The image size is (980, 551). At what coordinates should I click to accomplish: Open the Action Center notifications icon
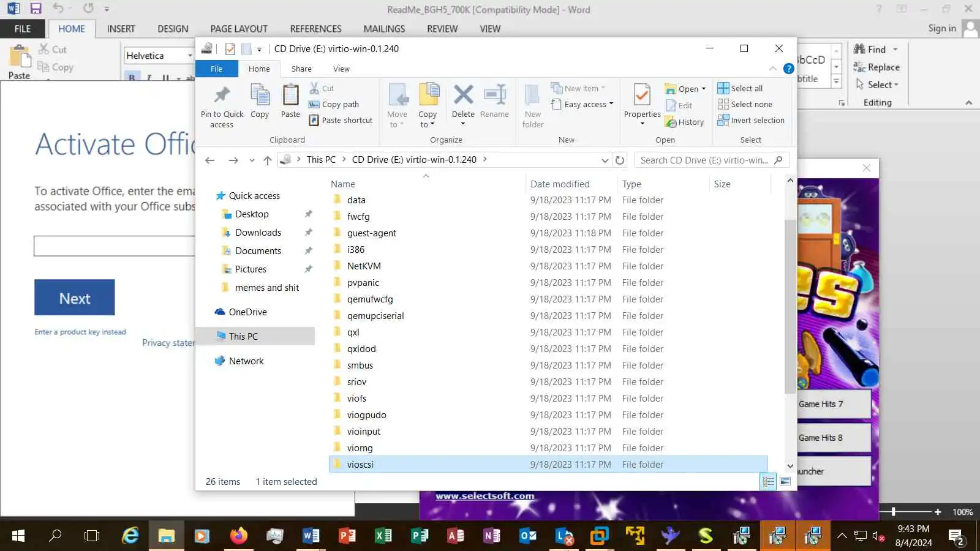[956, 537]
